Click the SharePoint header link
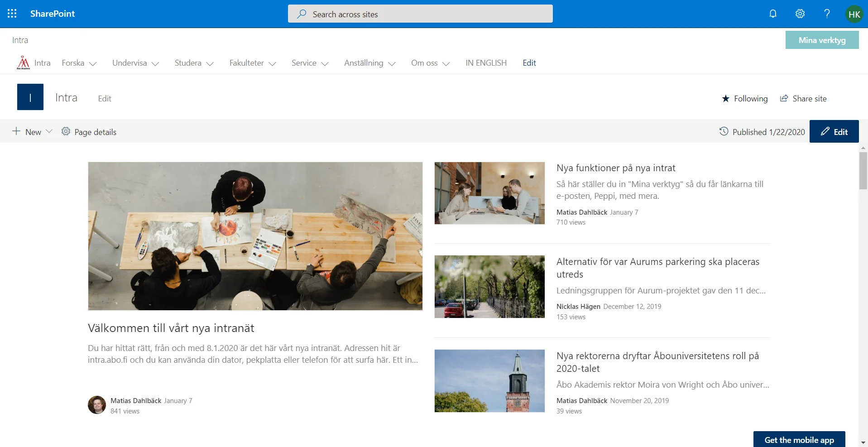The width and height of the screenshot is (868, 447). click(x=53, y=14)
